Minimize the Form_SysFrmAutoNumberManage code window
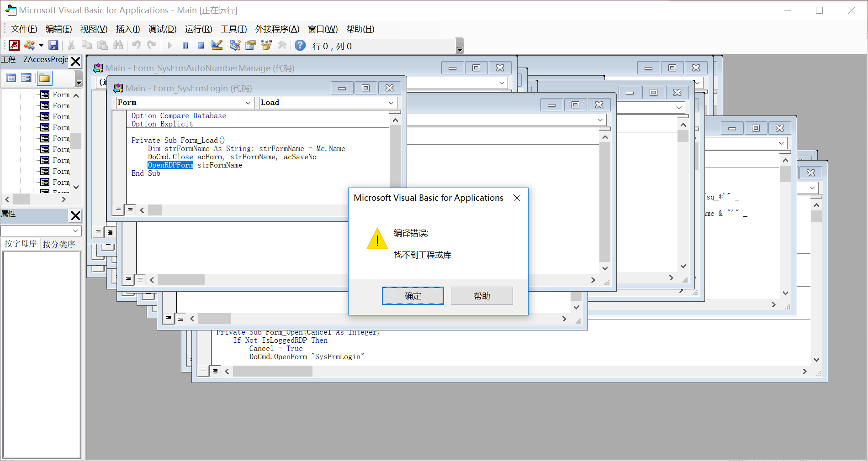Viewport: 868px width, 461px height. tap(453, 68)
